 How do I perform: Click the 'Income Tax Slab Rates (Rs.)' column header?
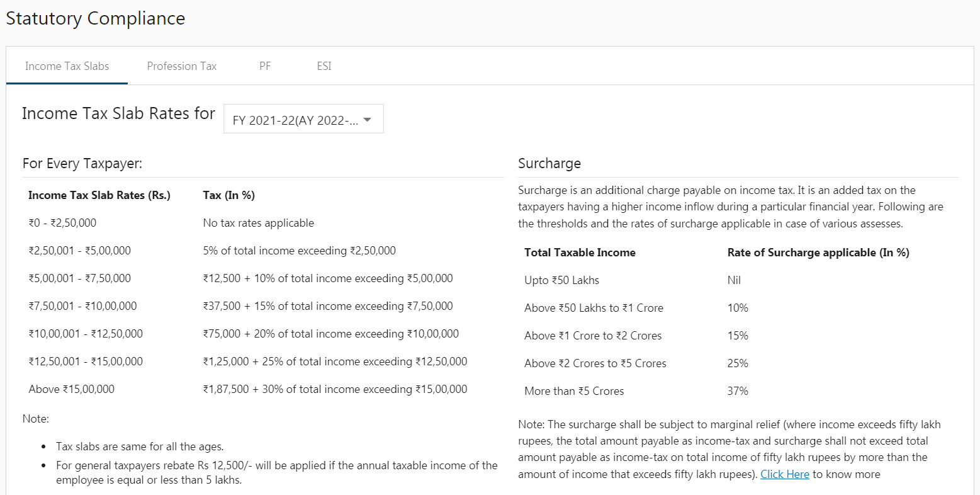(x=99, y=195)
